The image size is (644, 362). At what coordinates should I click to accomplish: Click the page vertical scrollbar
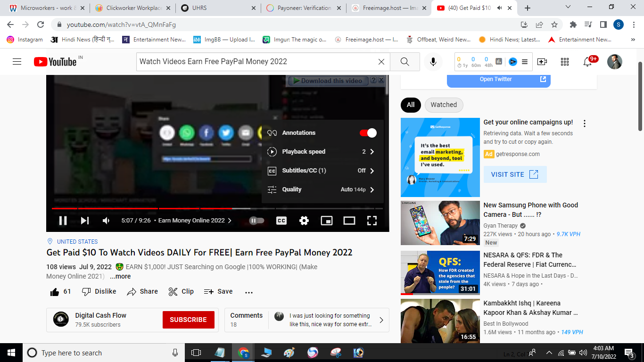coord(640,97)
